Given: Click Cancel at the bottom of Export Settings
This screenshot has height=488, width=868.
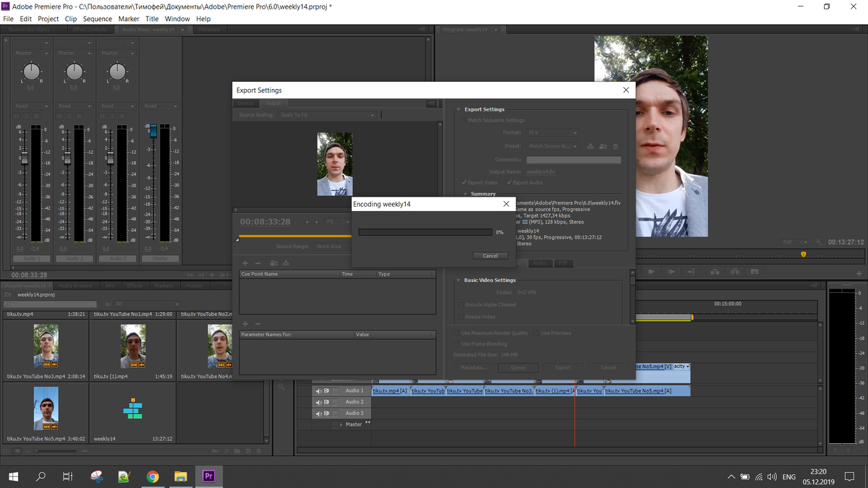Looking at the screenshot, I should point(608,367).
